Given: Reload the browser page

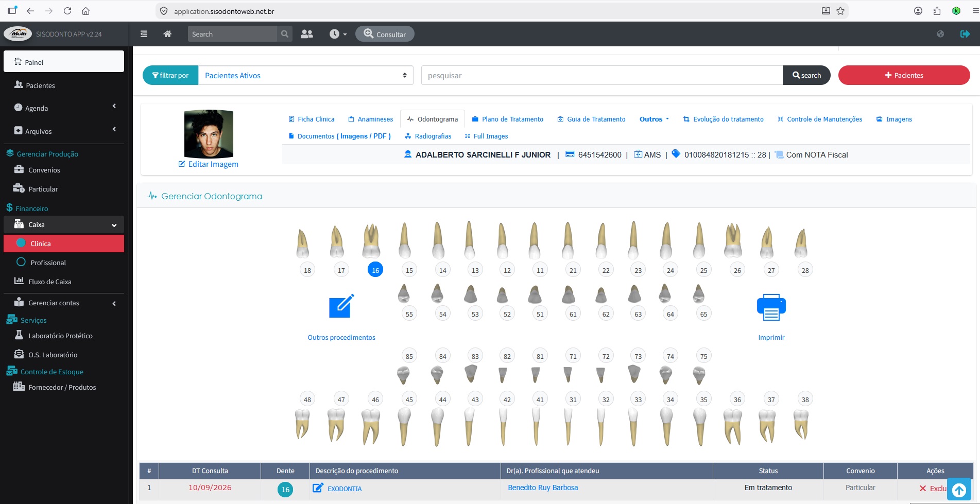Looking at the screenshot, I should click(67, 11).
